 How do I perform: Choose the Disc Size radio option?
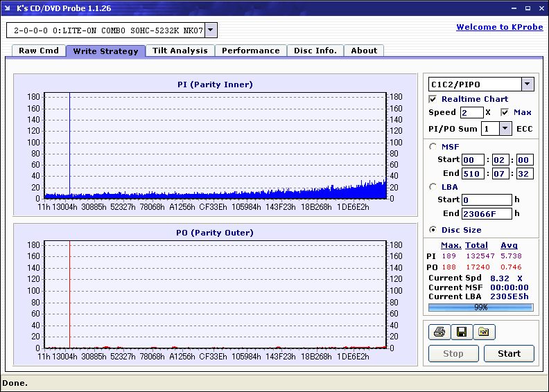(x=433, y=230)
